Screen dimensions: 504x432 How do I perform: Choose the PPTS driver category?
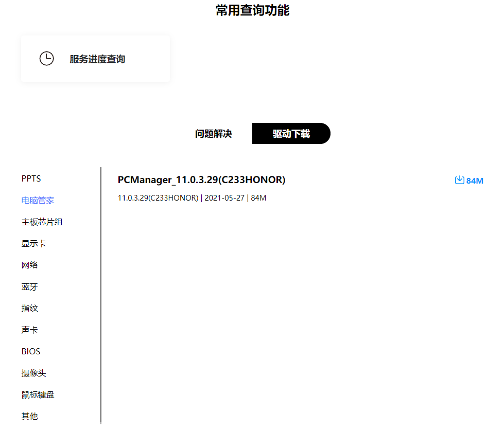click(31, 178)
